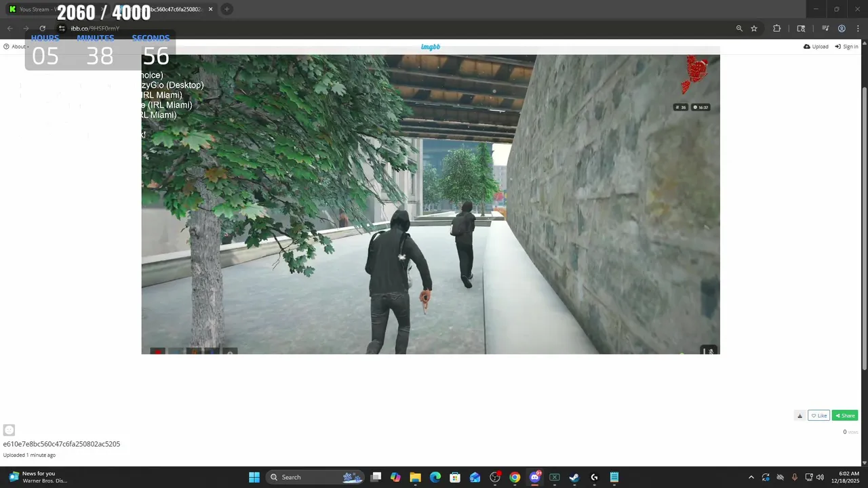Download the image with the download icon
This screenshot has height=488, width=868.
[800, 415]
